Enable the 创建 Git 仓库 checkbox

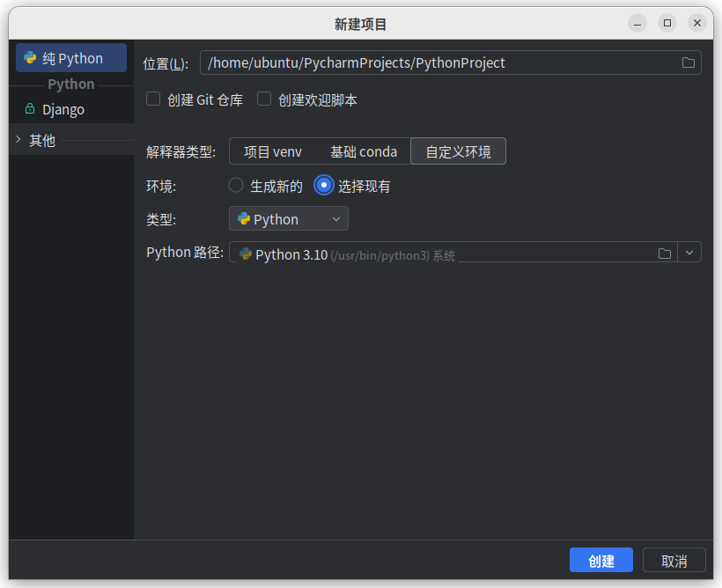click(x=153, y=99)
